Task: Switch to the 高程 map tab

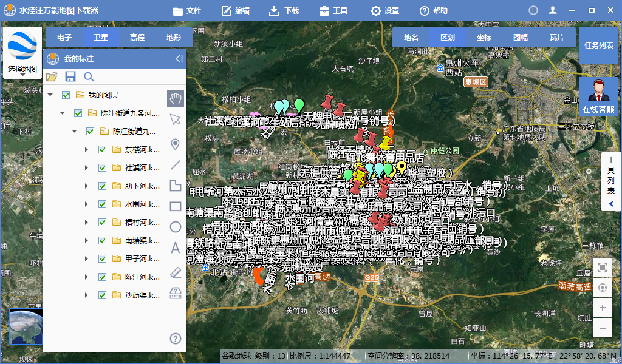Action: pos(137,37)
